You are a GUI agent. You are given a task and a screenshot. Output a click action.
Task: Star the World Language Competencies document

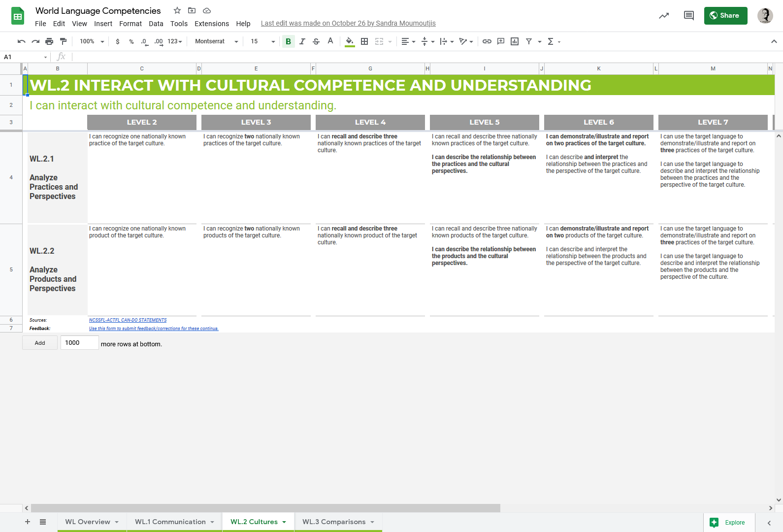point(177,10)
